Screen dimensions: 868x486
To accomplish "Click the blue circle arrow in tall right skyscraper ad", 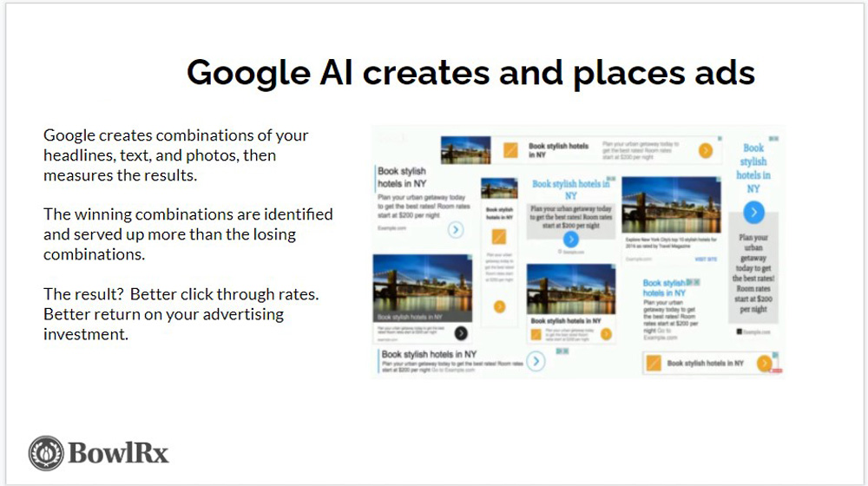I will point(753,212).
